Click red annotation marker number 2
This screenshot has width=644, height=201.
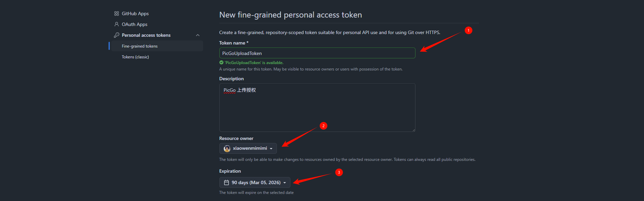pyautogui.click(x=324, y=126)
